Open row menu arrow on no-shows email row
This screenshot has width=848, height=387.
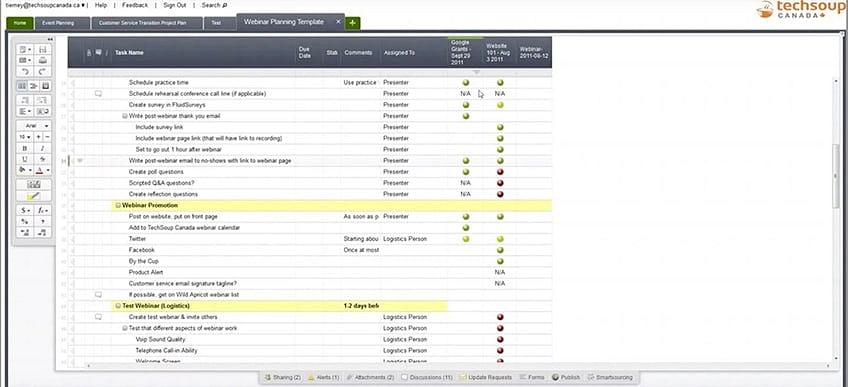coord(80,161)
